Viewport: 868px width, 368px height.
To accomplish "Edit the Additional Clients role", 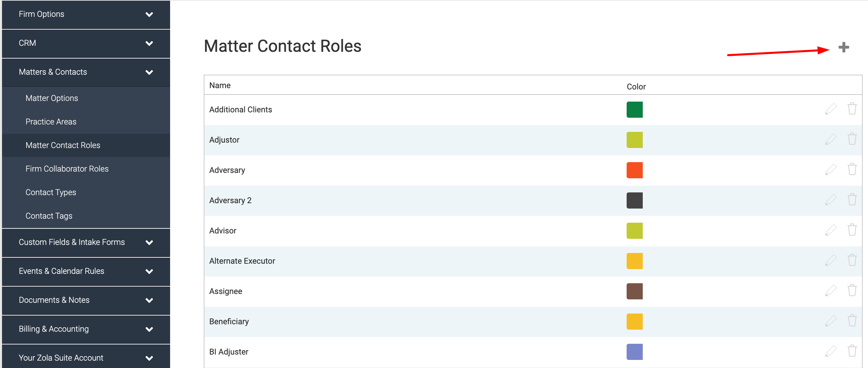I will (831, 109).
